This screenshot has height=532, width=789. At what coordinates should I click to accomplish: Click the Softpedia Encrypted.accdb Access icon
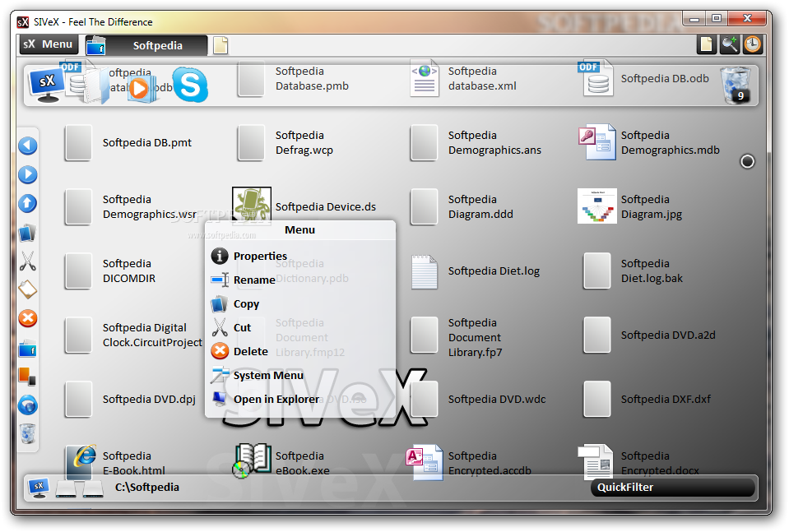(x=425, y=462)
